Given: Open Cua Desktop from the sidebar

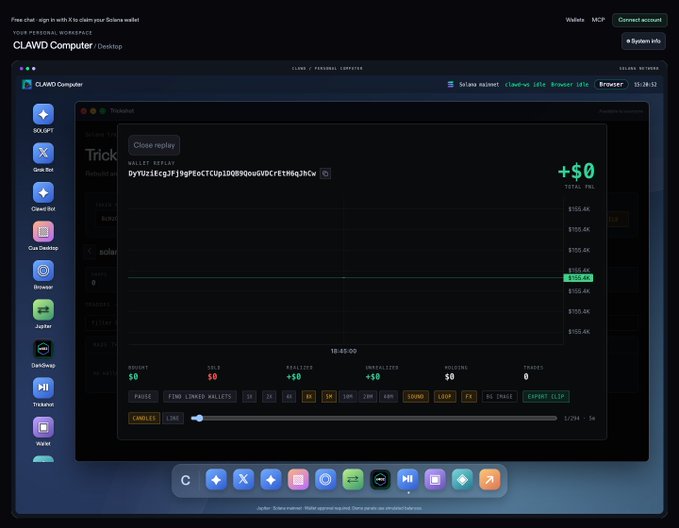Looking at the screenshot, I should click(x=43, y=232).
